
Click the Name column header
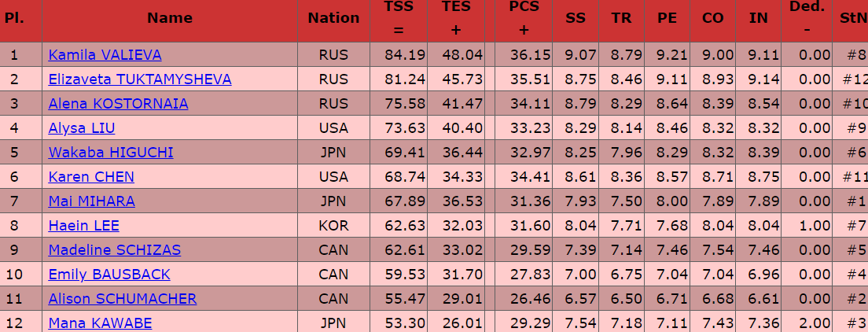(169, 17)
